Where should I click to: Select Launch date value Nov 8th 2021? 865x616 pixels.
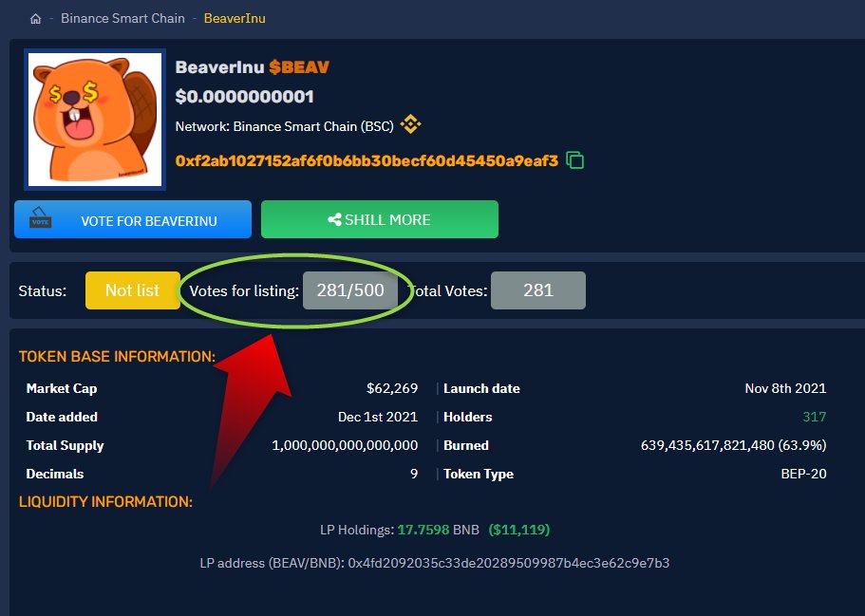tap(785, 388)
